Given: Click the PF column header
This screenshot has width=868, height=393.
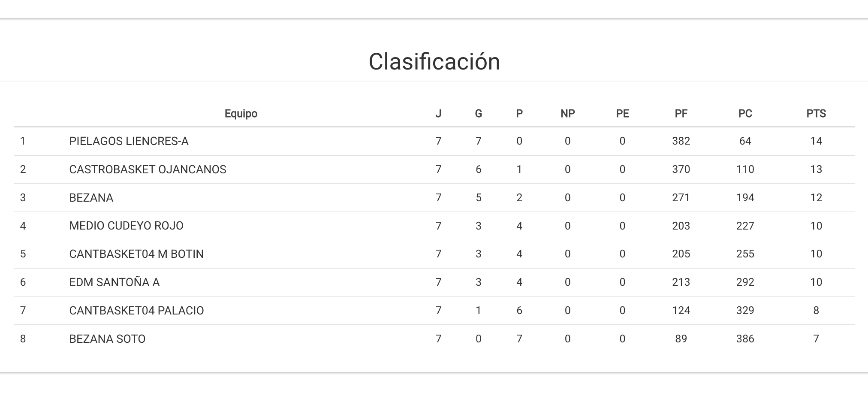Looking at the screenshot, I should click(681, 114).
